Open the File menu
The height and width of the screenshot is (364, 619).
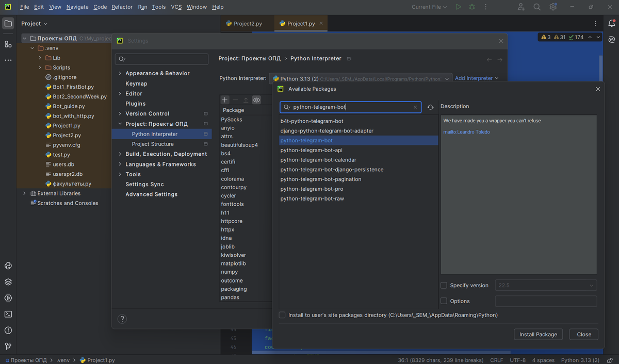(24, 7)
